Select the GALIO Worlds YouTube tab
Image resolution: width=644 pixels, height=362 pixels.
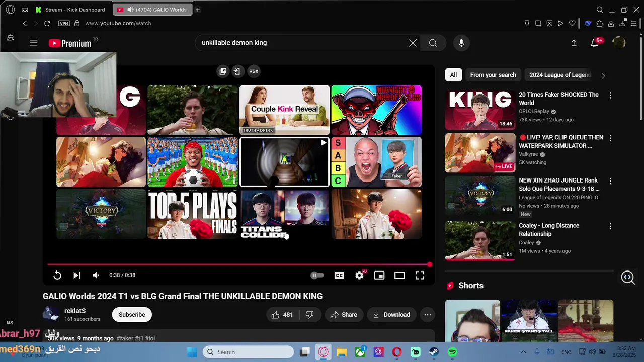(152, 10)
